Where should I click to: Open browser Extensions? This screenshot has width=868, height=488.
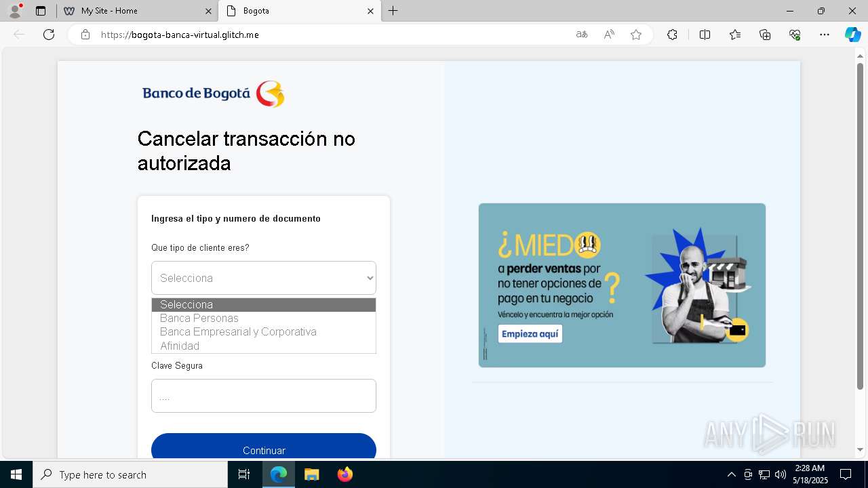672,35
